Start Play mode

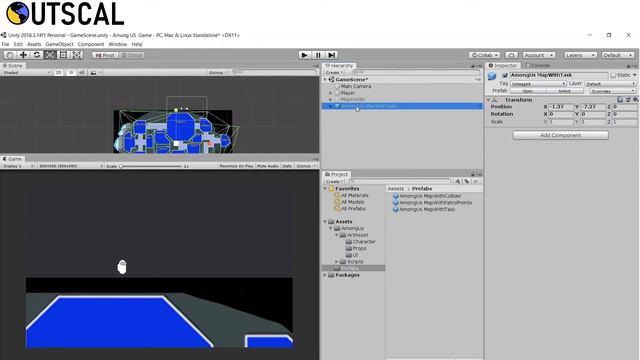304,55
